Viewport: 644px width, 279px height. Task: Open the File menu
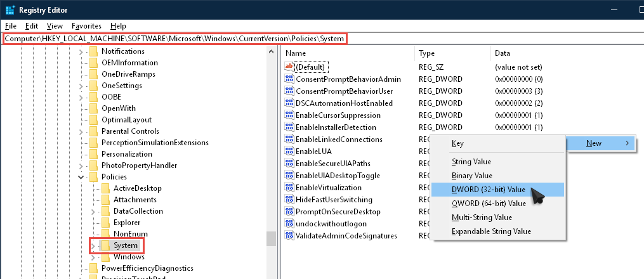tap(11, 26)
